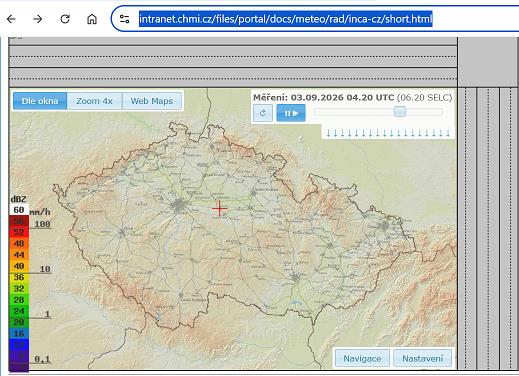
Task: Go back to the previous page
Action: pyautogui.click(x=11, y=19)
